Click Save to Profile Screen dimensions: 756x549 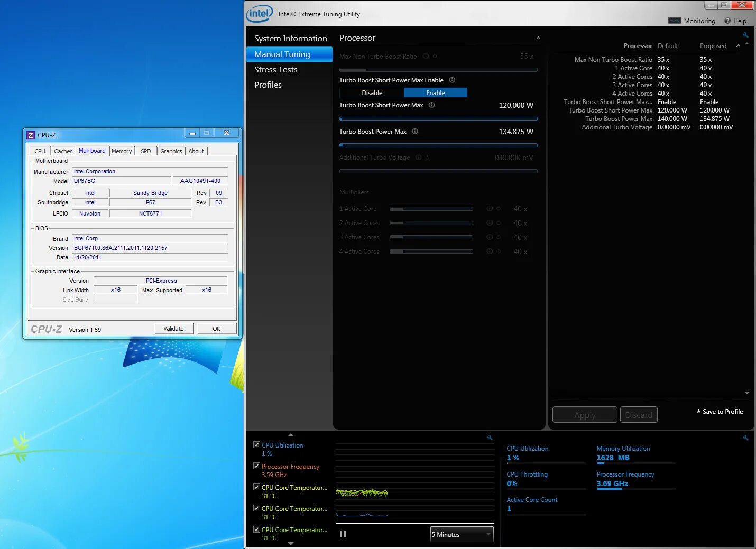pyautogui.click(x=720, y=412)
